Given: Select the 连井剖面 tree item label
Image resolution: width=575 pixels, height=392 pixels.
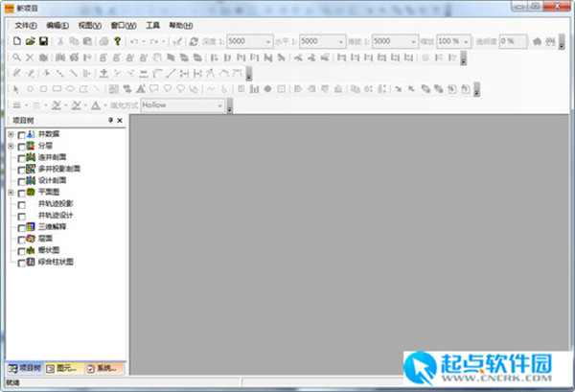Looking at the screenshot, I should [x=52, y=157].
